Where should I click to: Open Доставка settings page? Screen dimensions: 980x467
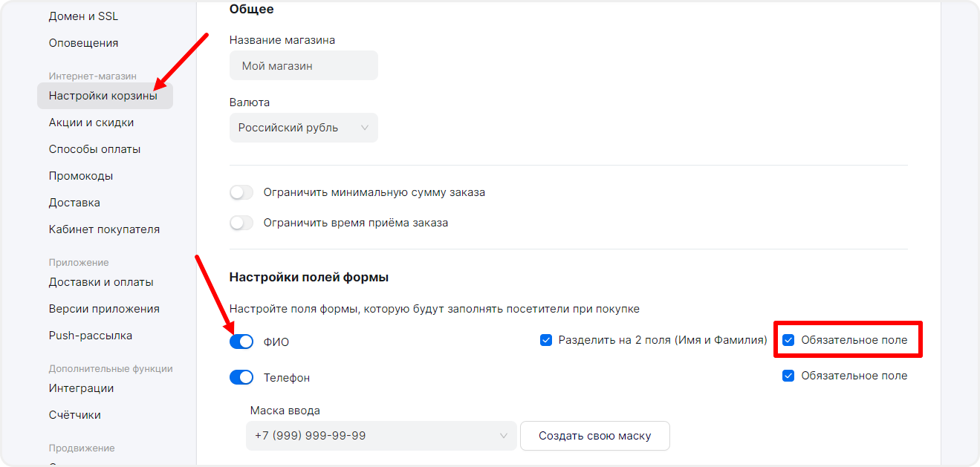tap(74, 203)
